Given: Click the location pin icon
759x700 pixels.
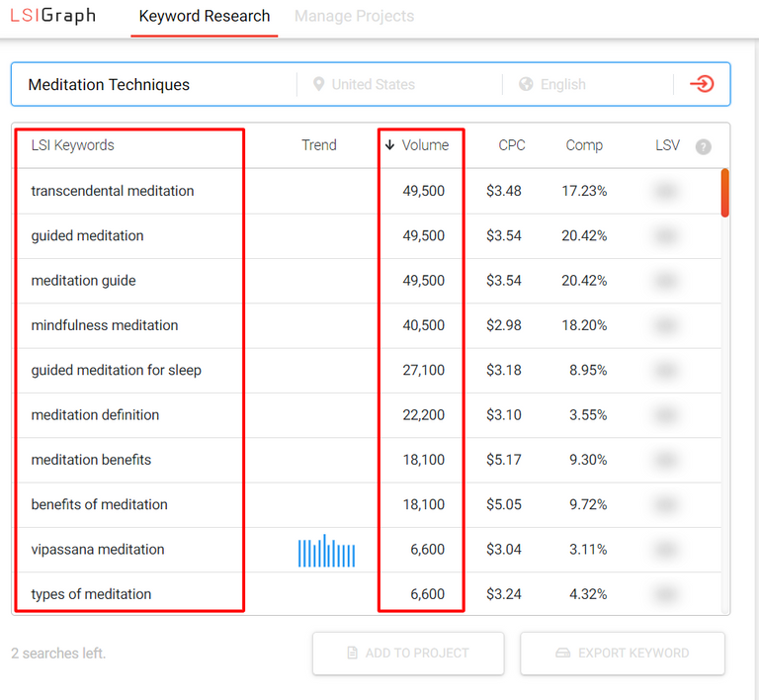Looking at the screenshot, I should point(318,84).
